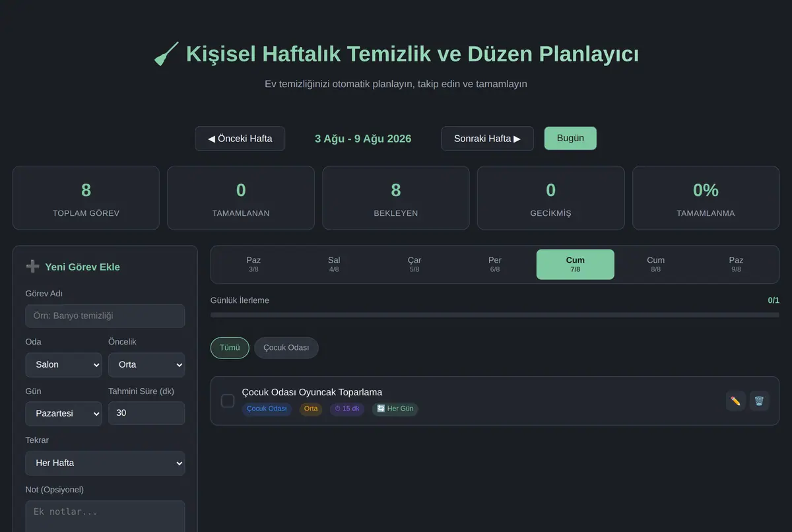Click the Günlük İlerleme progress bar
The width and height of the screenshot is (792, 532).
(x=495, y=315)
